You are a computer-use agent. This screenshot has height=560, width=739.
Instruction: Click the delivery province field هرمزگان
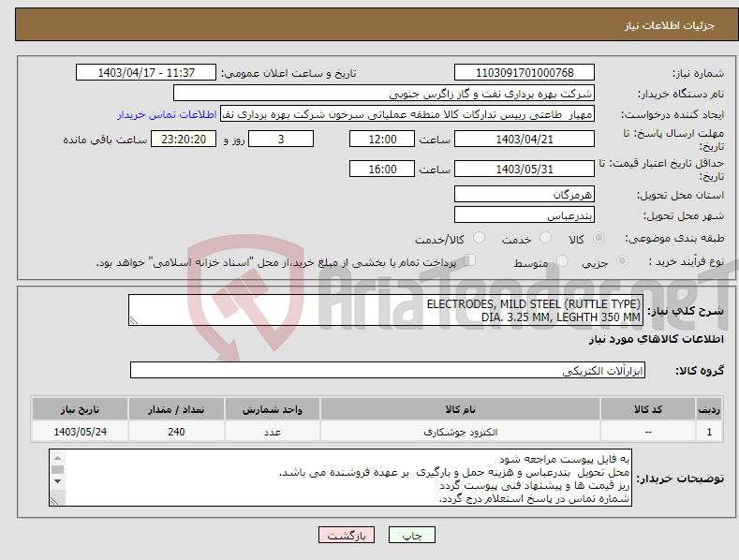pyautogui.click(x=525, y=194)
